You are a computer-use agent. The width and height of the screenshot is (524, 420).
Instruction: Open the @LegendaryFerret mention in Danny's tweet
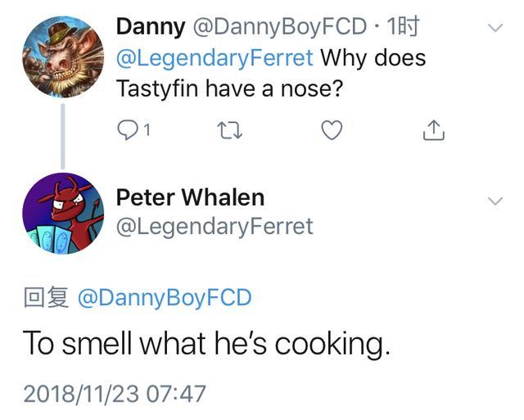coord(215,59)
